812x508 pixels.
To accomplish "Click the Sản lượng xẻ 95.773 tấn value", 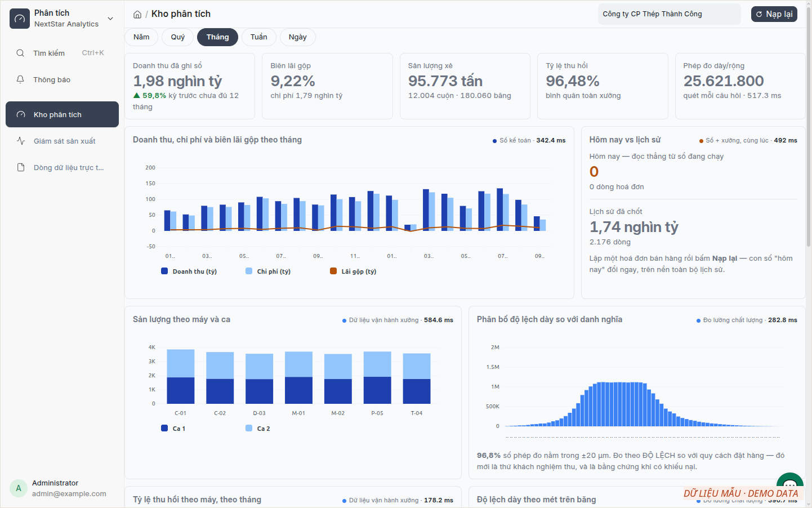I will (x=445, y=81).
